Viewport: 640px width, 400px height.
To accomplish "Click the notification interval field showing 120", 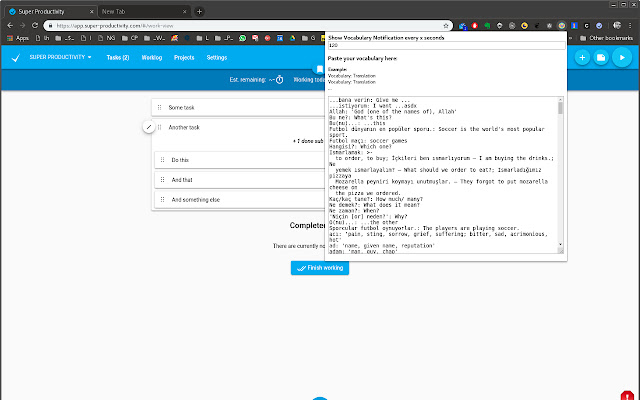I will (x=447, y=45).
